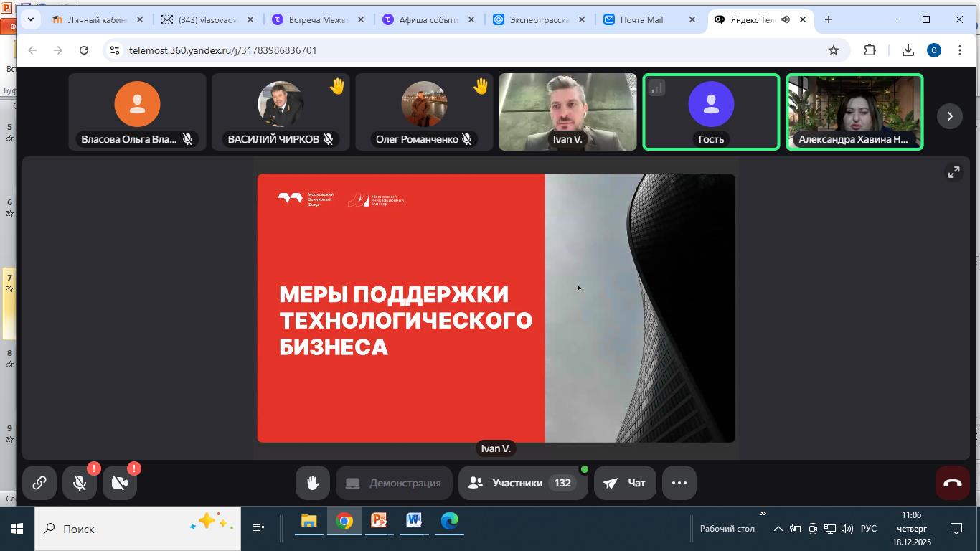Screen dimensions: 980x551
Task: Open PowerPoint from the taskbar
Action: [x=379, y=522]
